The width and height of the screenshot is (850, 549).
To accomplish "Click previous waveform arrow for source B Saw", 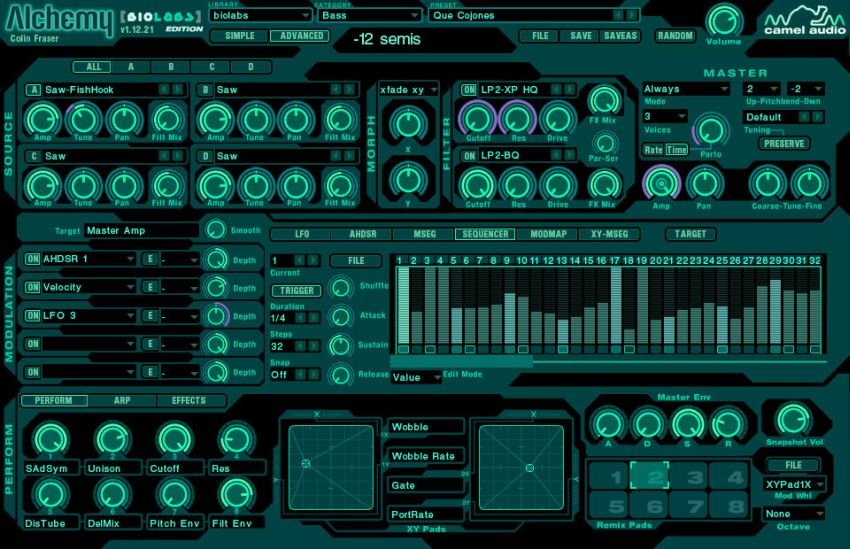I will point(336,89).
